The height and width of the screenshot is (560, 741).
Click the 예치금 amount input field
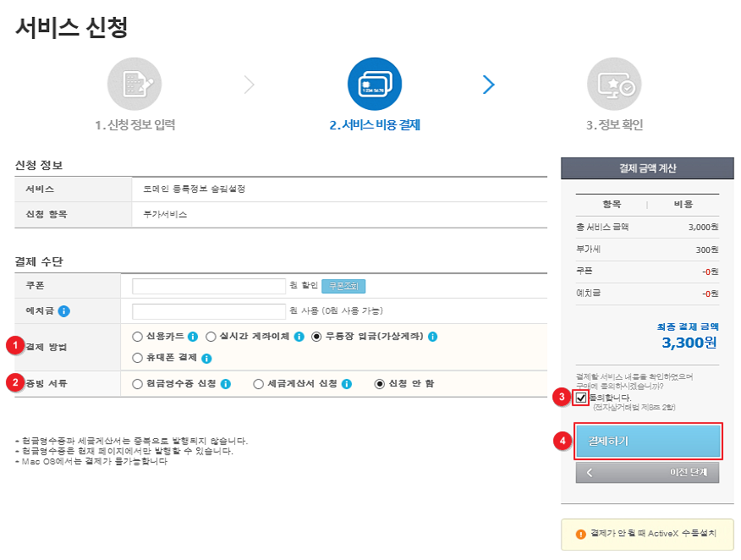pos(209,311)
